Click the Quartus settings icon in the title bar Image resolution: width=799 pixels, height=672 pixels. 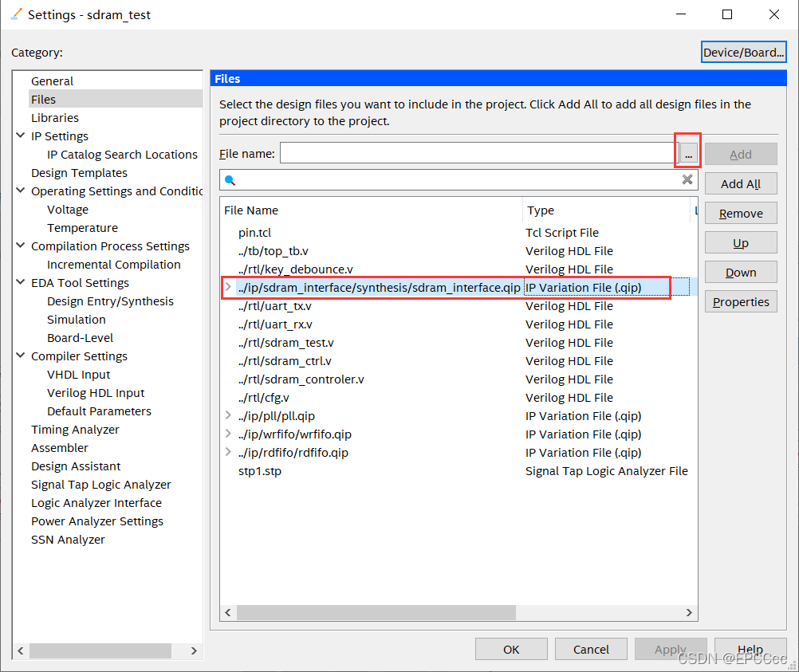[x=14, y=14]
